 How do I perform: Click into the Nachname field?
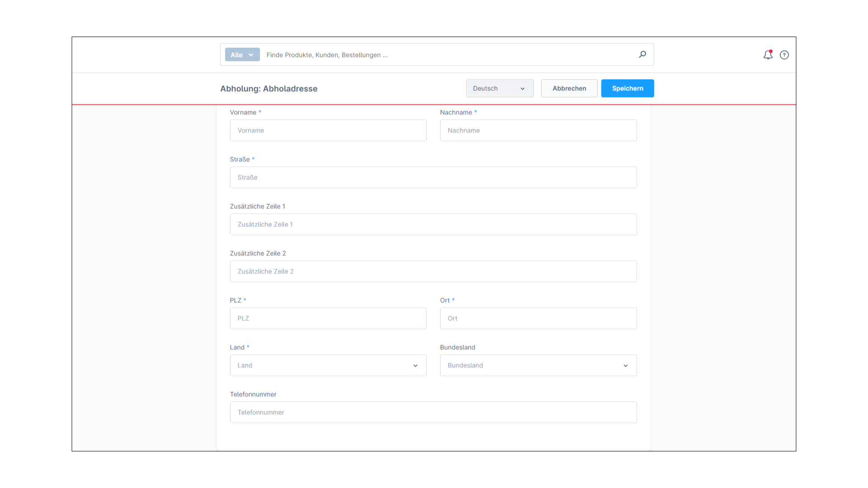coord(538,130)
